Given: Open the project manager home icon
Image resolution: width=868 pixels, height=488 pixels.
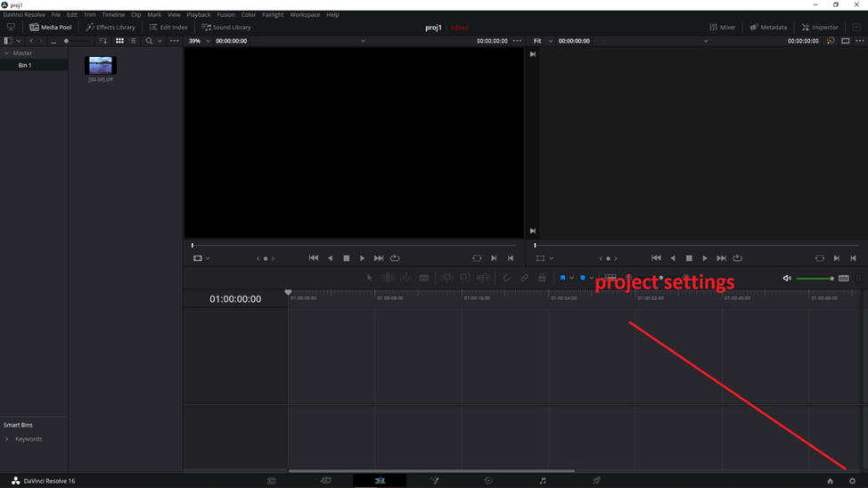Looking at the screenshot, I should pyautogui.click(x=830, y=481).
